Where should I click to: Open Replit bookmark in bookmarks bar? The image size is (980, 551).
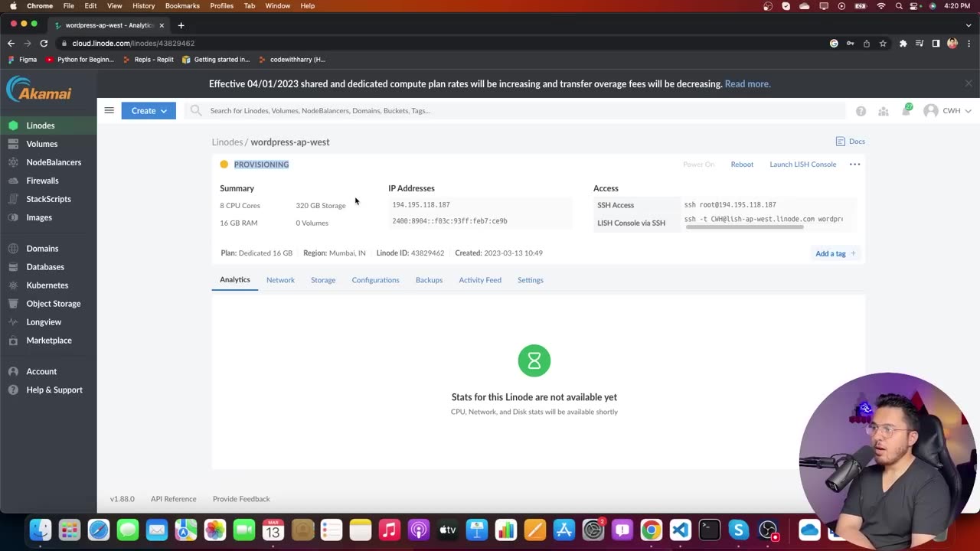tap(149, 59)
